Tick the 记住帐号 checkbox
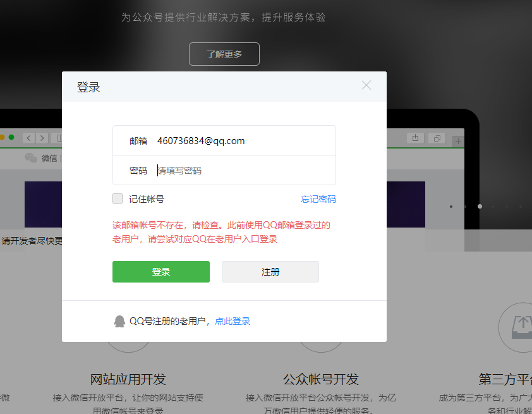Image resolution: width=532 pixels, height=414 pixels. pos(118,198)
